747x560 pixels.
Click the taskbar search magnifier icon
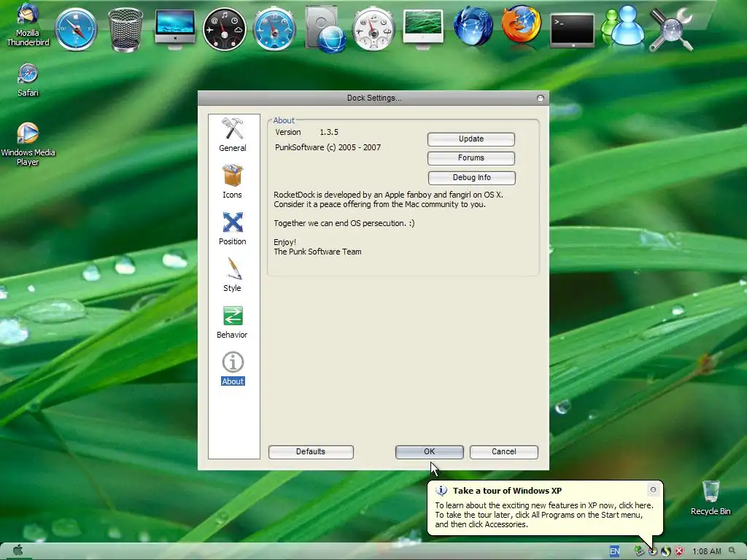(732, 551)
